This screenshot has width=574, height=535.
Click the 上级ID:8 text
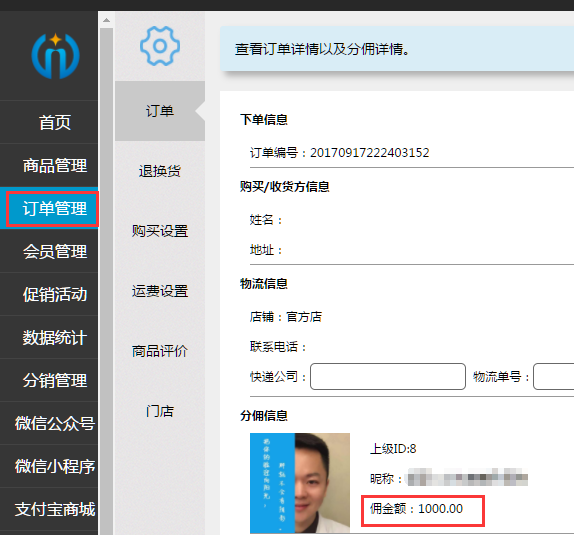coord(393,449)
